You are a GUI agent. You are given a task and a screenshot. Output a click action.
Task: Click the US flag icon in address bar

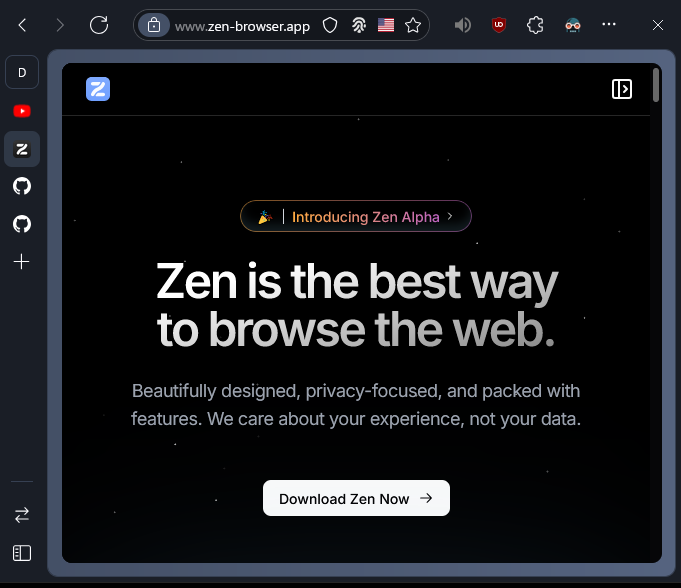click(386, 25)
